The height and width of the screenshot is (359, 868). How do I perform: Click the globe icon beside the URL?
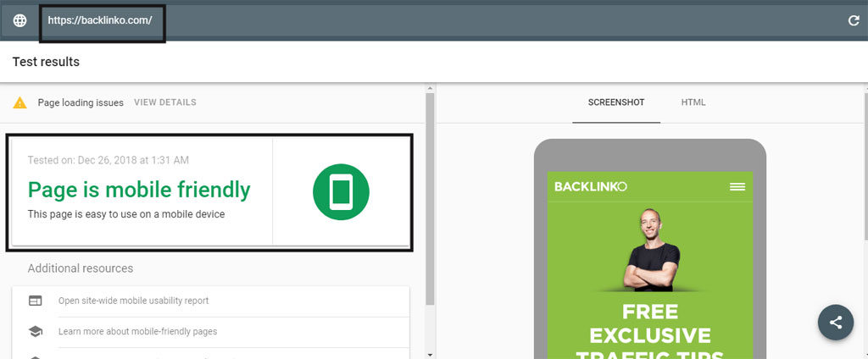pos(20,20)
